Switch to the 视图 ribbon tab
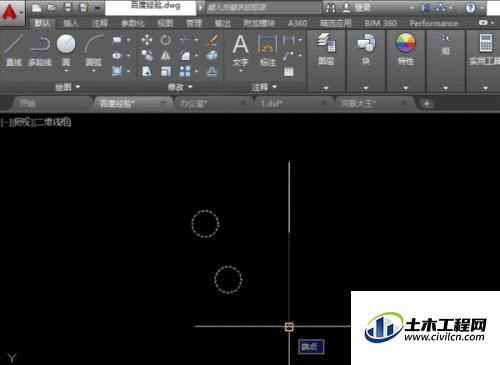Screen dimensions: 500x365 coord(165,23)
